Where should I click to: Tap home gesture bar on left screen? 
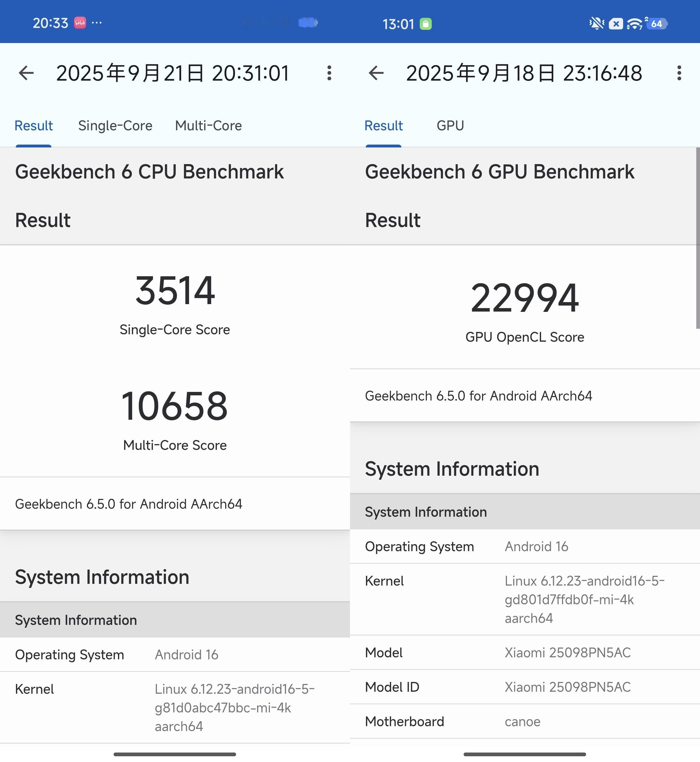(175, 755)
